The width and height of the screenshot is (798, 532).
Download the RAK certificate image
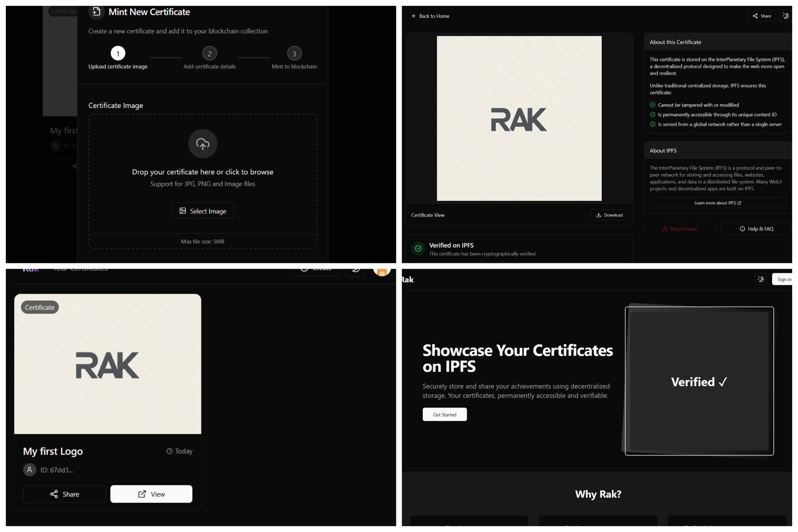609,215
